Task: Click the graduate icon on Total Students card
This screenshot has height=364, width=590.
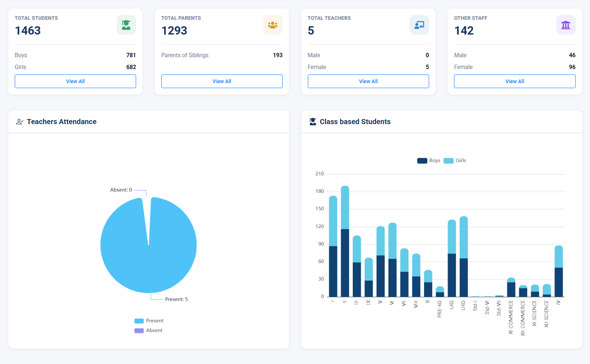Action: pos(126,25)
